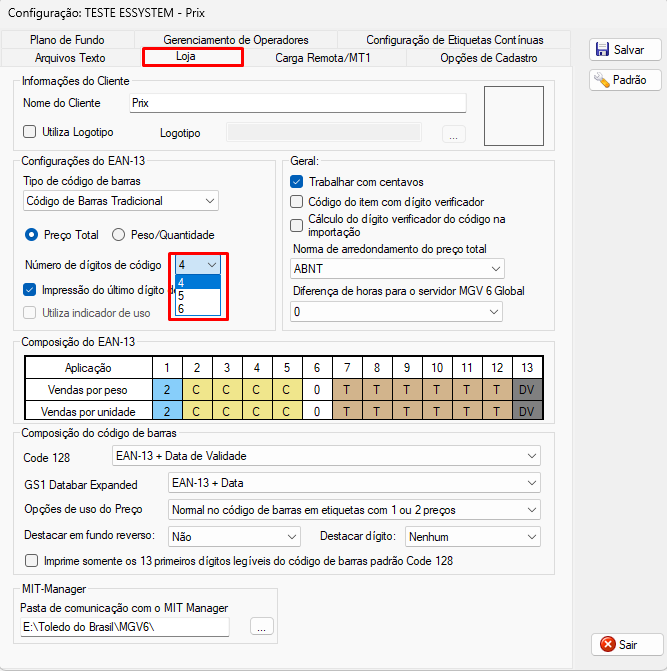The width and height of the screenshot is (667, 671).
Task: Open the Logotipo browse ellipsis button
Action: tap(454, 134)
